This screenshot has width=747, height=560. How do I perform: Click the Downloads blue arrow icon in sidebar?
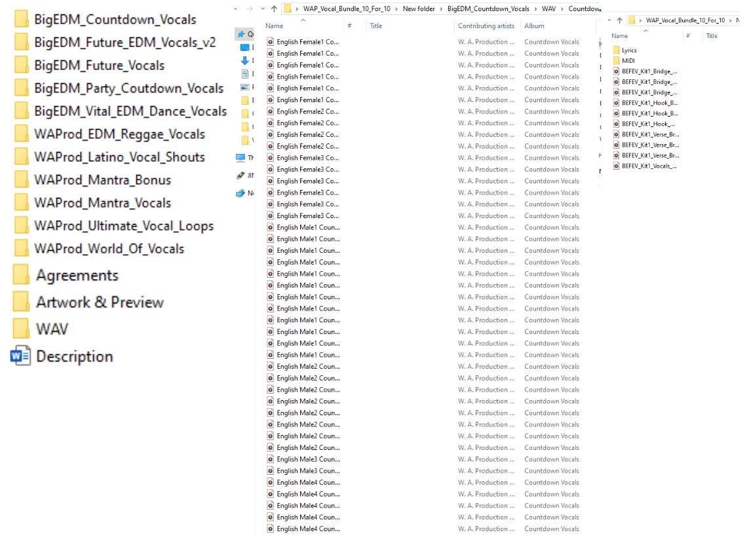tap(245, 60)
